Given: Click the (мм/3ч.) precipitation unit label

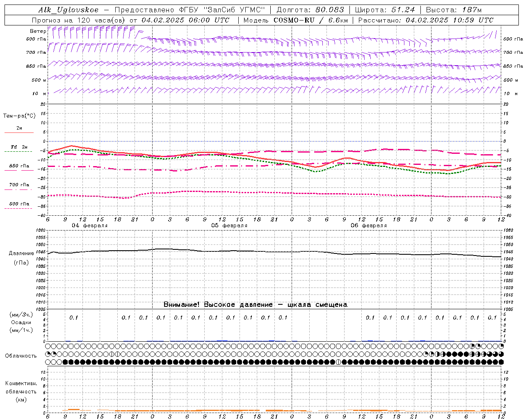Looking at the screenshot, I should [21, 315].
